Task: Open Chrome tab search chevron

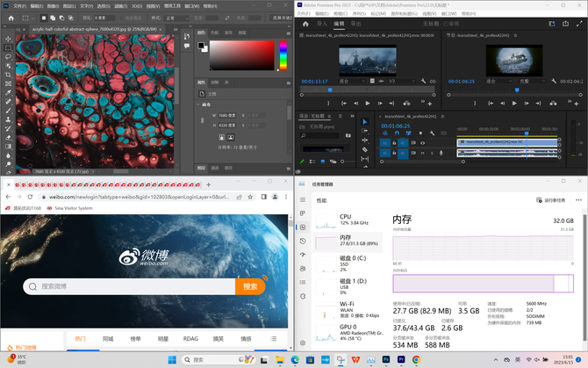Action: tap(238, 181)
